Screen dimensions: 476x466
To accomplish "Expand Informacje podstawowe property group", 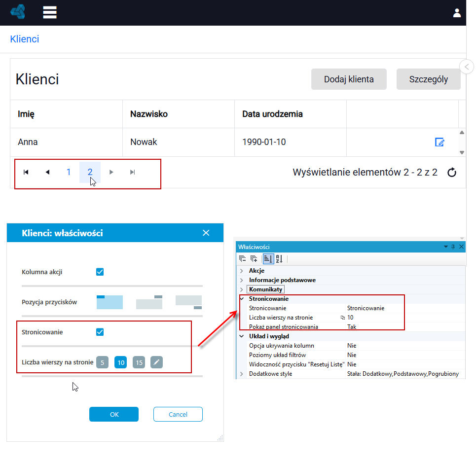I will 242,280.
